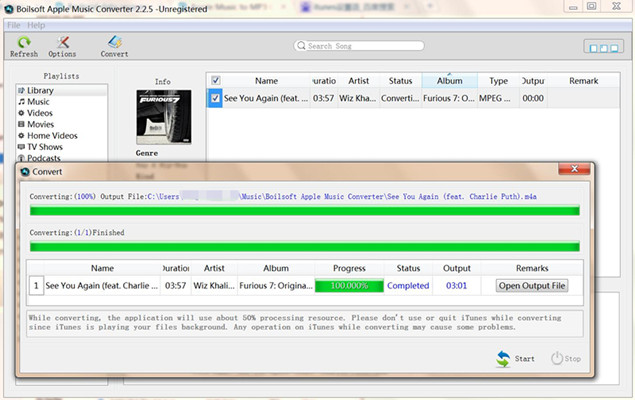Click the output file path text
Viewport: 635px width, 400px height.
pos(342,196)
